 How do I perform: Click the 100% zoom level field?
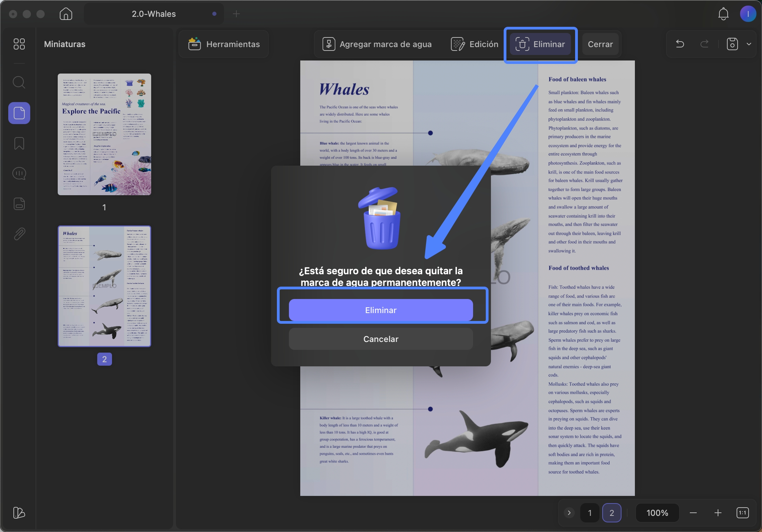click(657, 513)
